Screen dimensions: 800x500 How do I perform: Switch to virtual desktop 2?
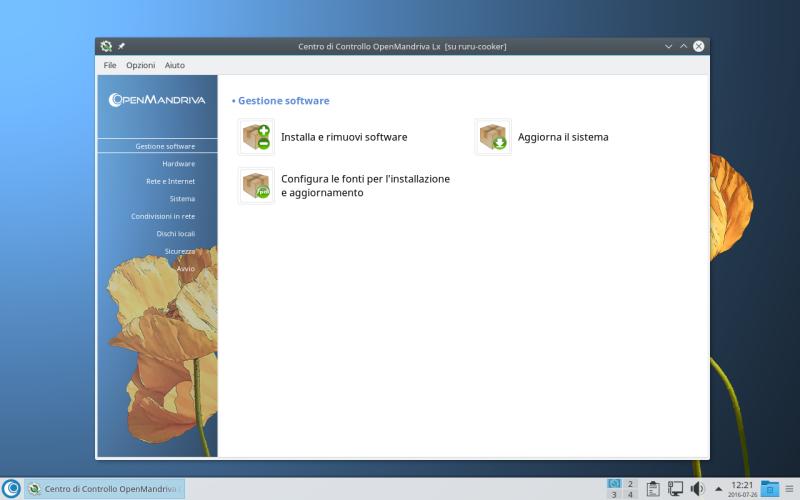coord(630,484)
